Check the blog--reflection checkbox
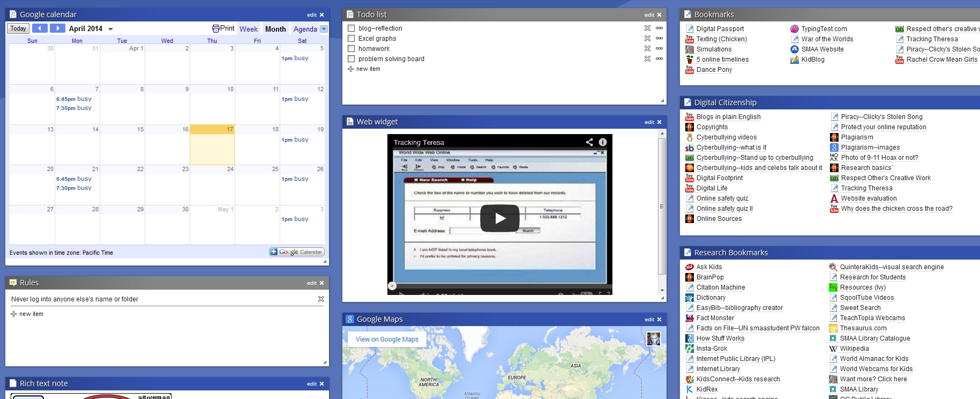This screenshot has height=399, width=980. (351, 28)
